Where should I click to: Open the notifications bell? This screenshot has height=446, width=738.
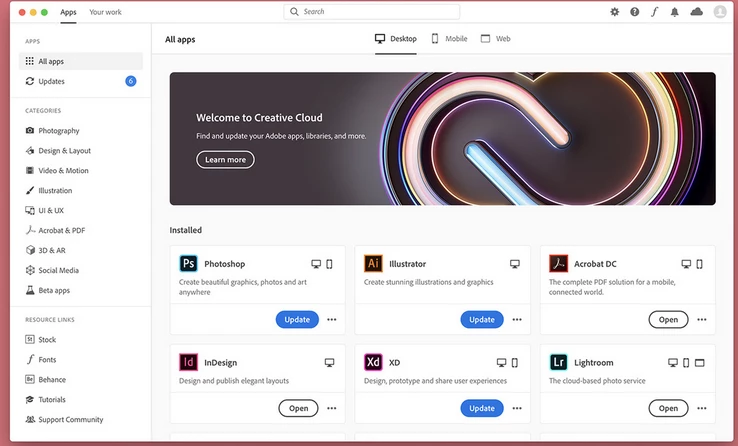coord(674,12)
